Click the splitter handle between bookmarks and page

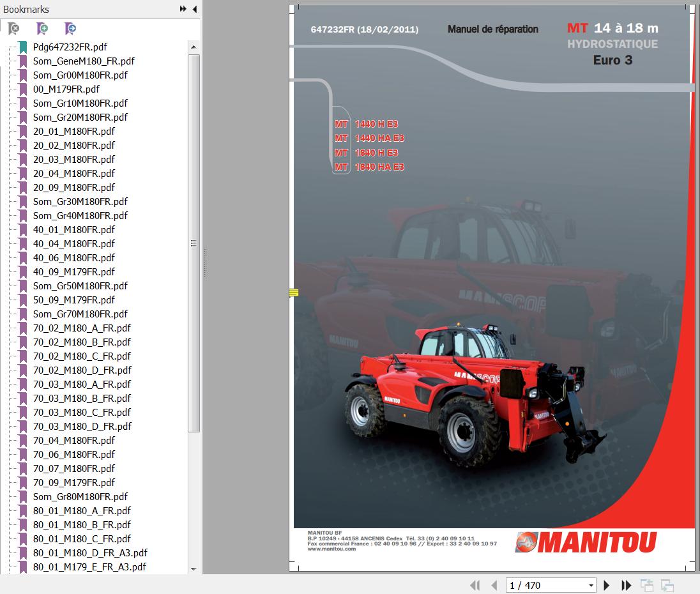pyautogui.click(x=205, y=263)
